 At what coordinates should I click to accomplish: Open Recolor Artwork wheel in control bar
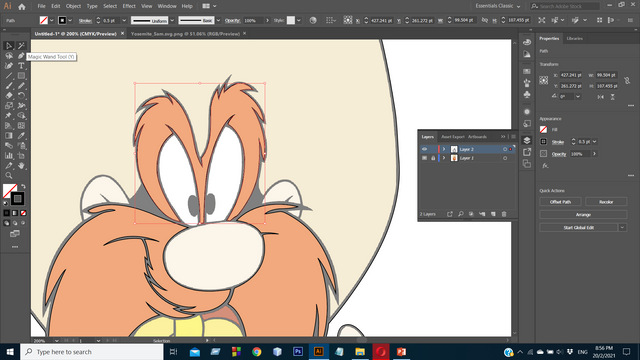click(313, 20)
